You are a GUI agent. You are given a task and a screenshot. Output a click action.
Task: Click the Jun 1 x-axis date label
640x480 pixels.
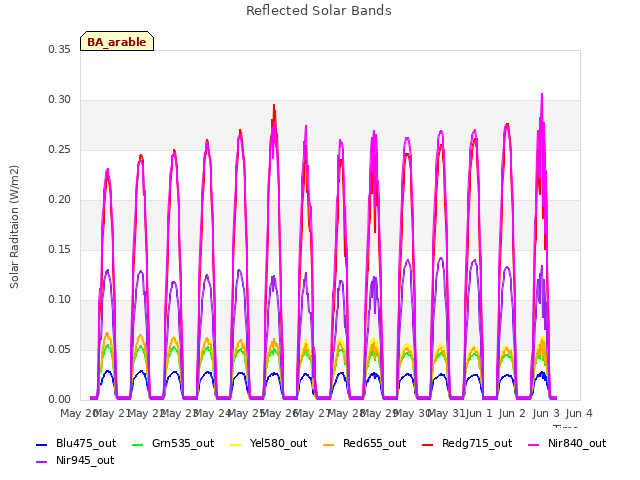coord(479,414)
